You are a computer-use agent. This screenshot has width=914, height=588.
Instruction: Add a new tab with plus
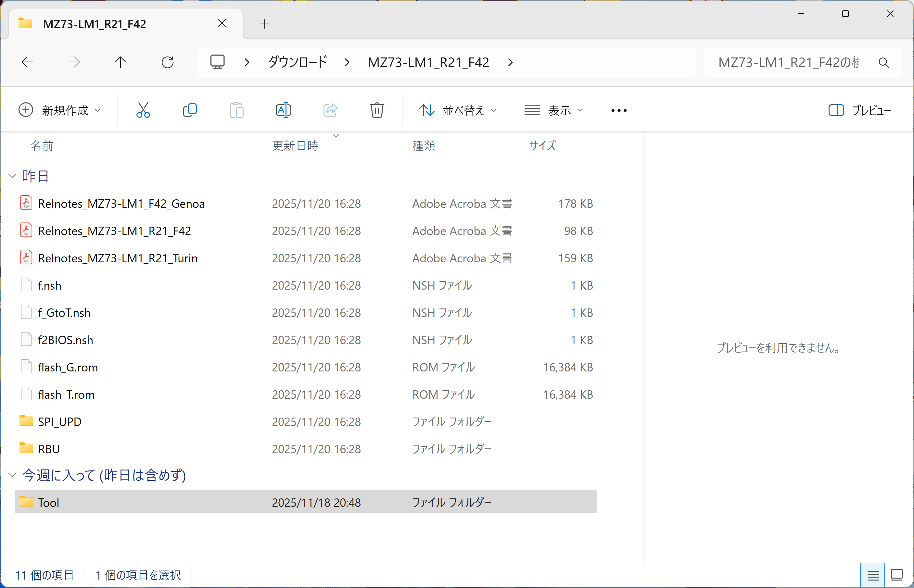264,24
